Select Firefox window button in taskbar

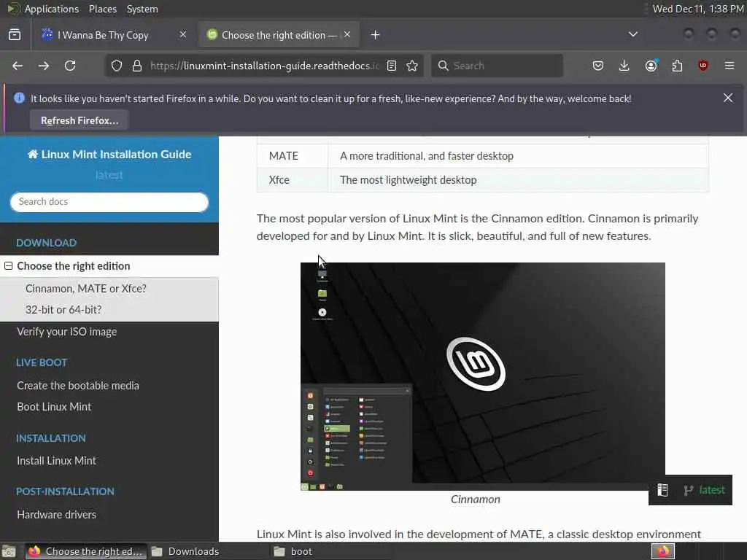86,551
